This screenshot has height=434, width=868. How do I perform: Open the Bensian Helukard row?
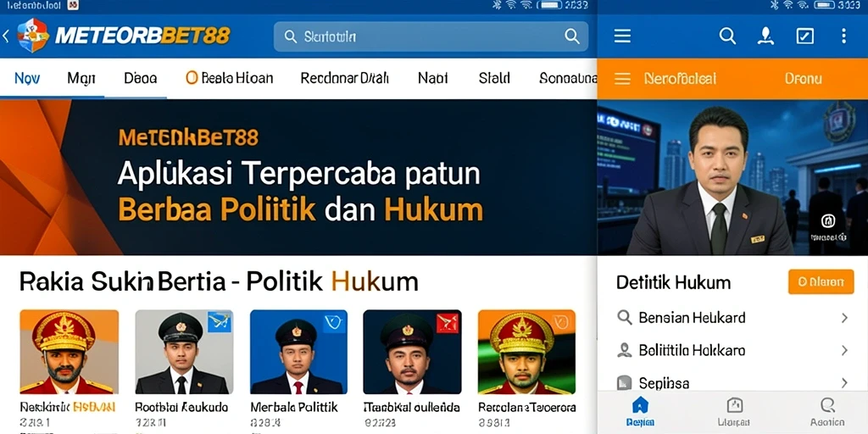pyautogui.click(x=732, y=318)
